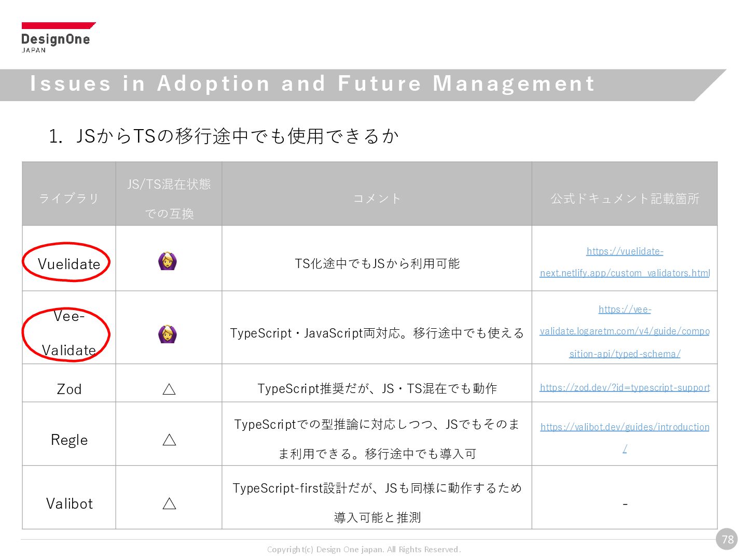Open the vuelidate-next.netlify.app custom validators link
This screenshot has height=560, width=747.
pos(625,262)
